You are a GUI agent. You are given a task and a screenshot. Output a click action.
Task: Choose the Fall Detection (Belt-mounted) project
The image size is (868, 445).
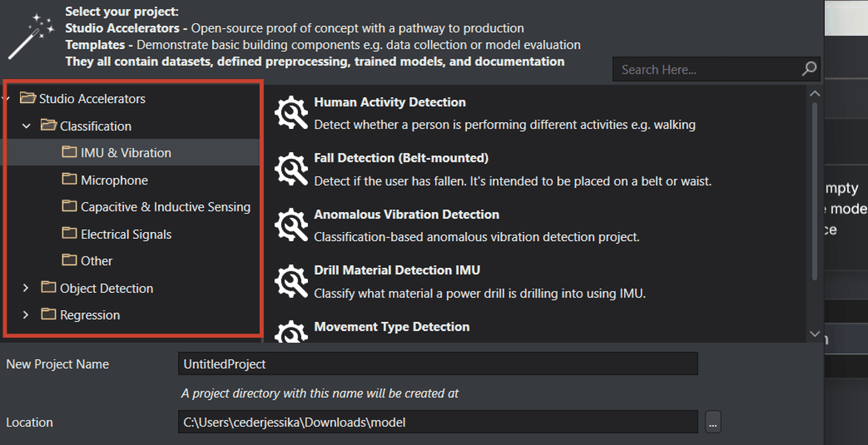tap(401, 158)
